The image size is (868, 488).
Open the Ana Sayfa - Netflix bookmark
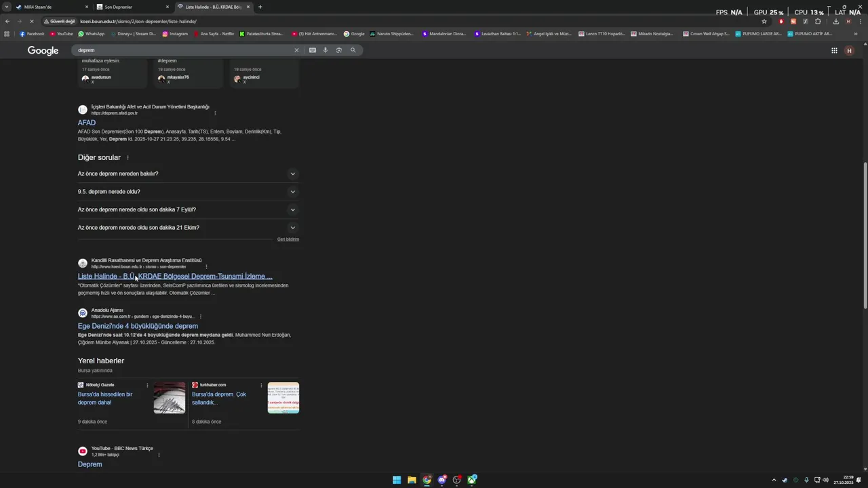click(214, 33)
